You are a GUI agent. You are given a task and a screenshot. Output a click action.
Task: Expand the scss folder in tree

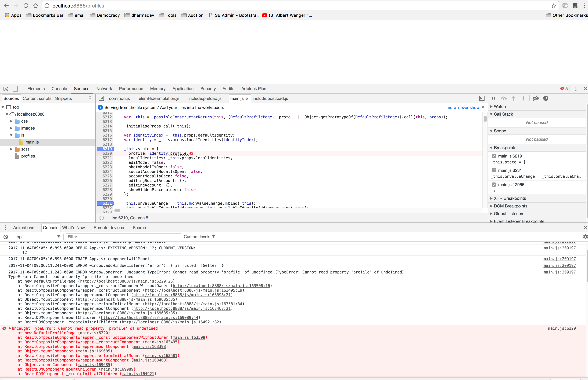[11, 149]
